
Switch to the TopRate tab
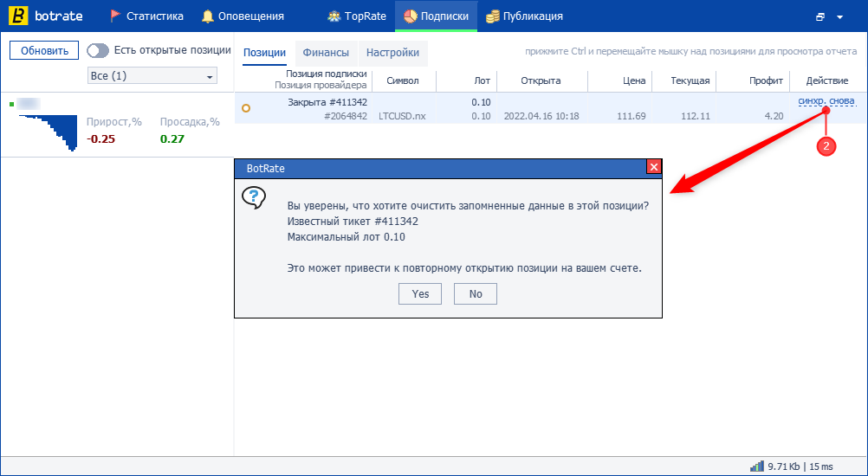click(x=357, y=16)
